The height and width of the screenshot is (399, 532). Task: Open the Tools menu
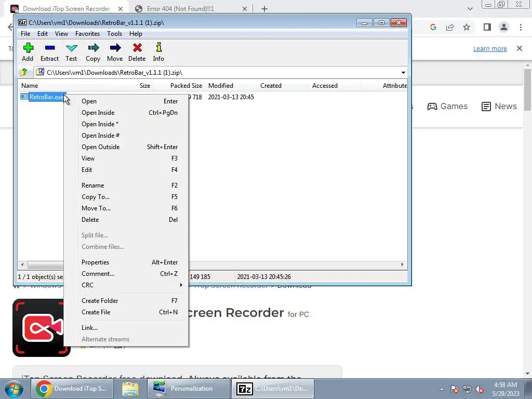[114, 34]
